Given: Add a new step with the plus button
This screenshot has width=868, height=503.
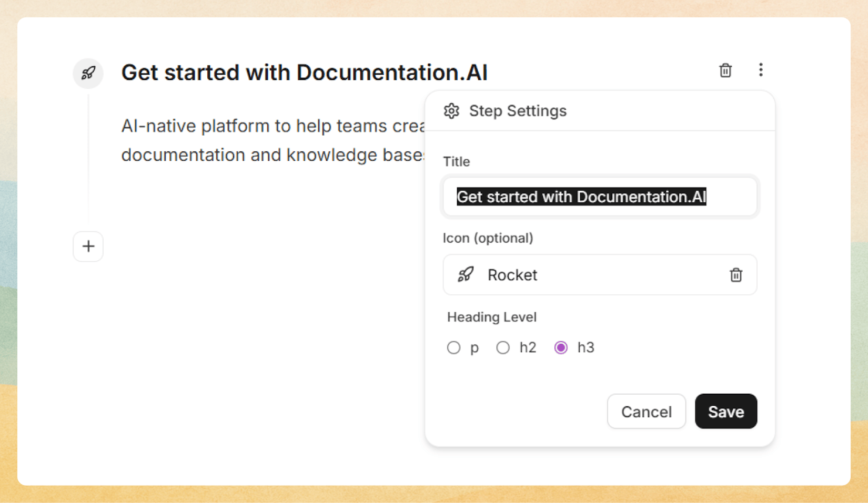Looking at the screenshot, I should tap(88, 246).
